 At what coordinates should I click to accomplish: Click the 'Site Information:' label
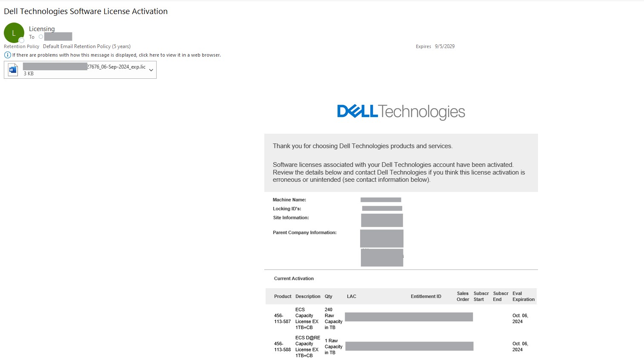tap(291, 218)
